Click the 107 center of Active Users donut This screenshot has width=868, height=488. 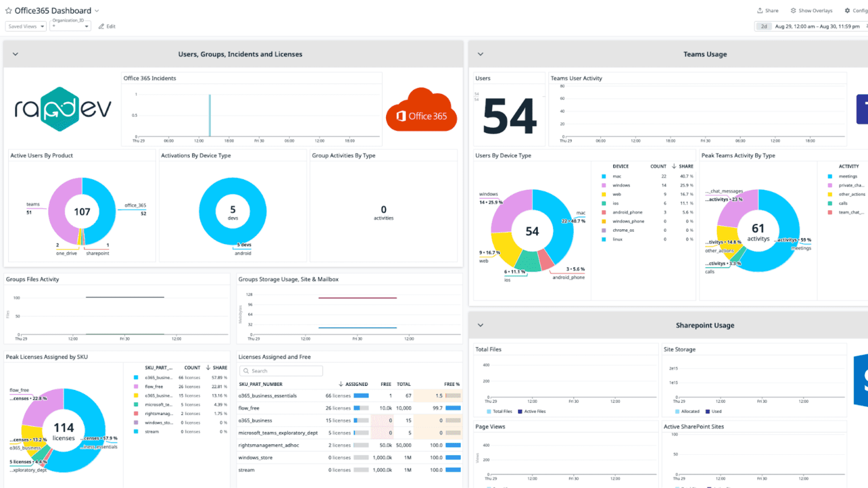82,212
